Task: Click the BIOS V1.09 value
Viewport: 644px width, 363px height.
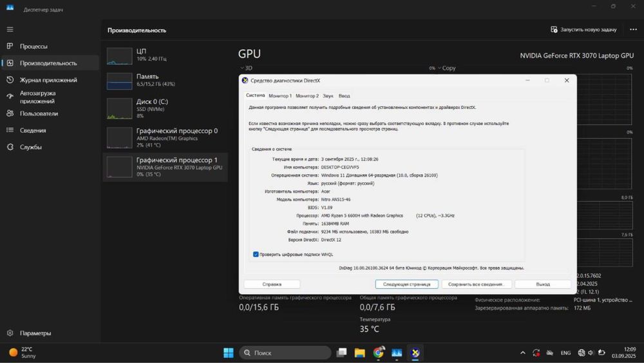Action: [327, 208]
